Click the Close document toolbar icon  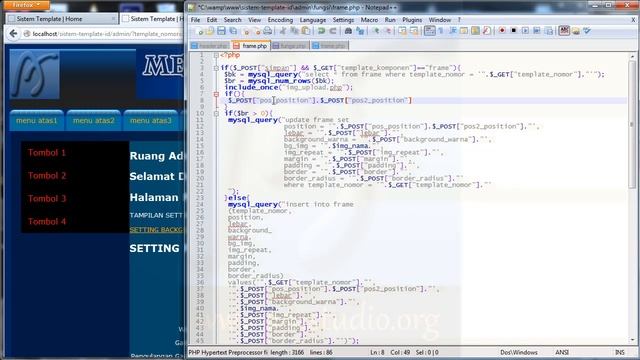pos(246,31)
